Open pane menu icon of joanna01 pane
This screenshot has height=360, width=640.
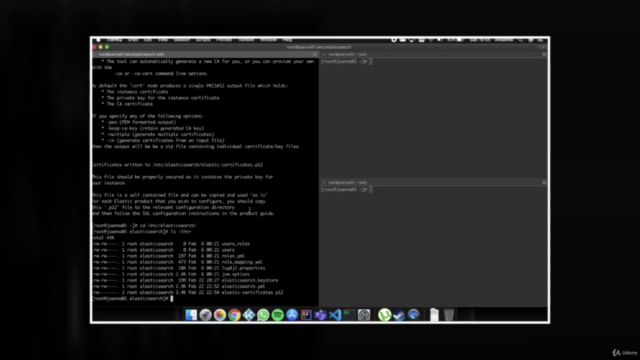[315, 54]
